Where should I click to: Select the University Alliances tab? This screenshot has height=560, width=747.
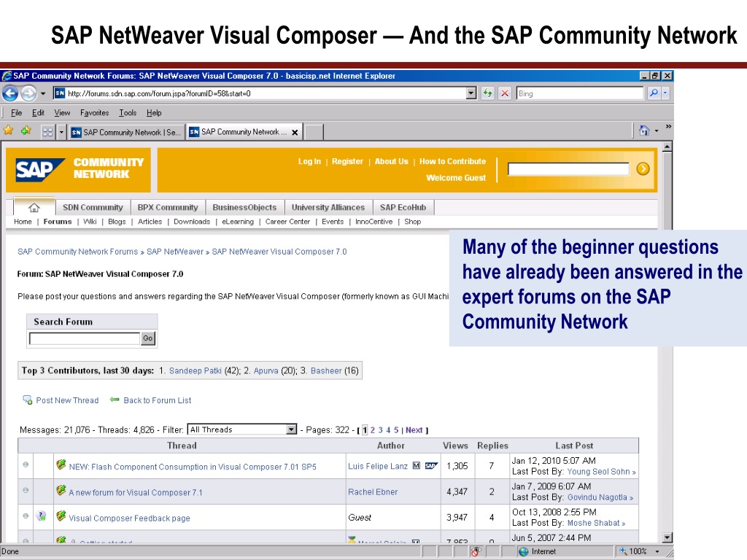pyautogui.click(x=328, y=207)
